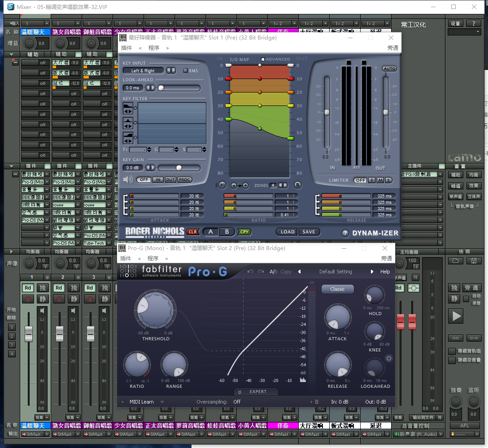The image size is (488, 448).
Task: Tick the ADVANCED checkbox above the I/O map
Action: point(263,59)
